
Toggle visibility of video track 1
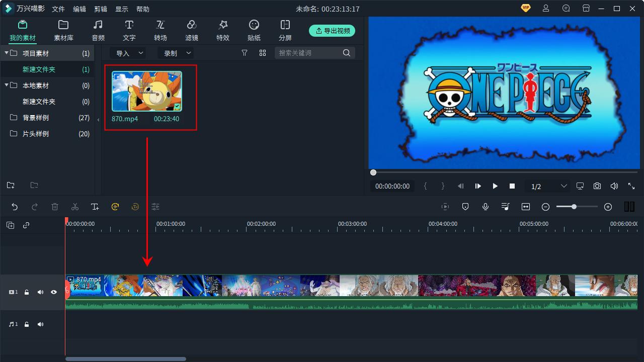point(54,292)
